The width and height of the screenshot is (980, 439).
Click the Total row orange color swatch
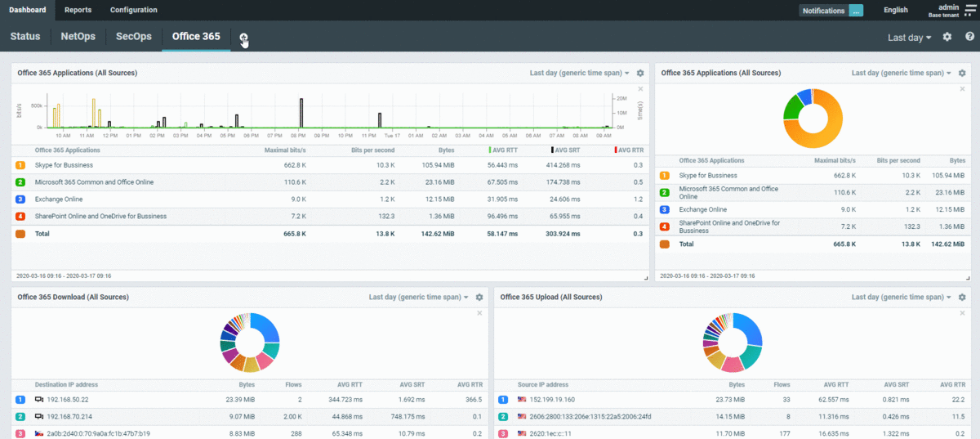[20, 234]
